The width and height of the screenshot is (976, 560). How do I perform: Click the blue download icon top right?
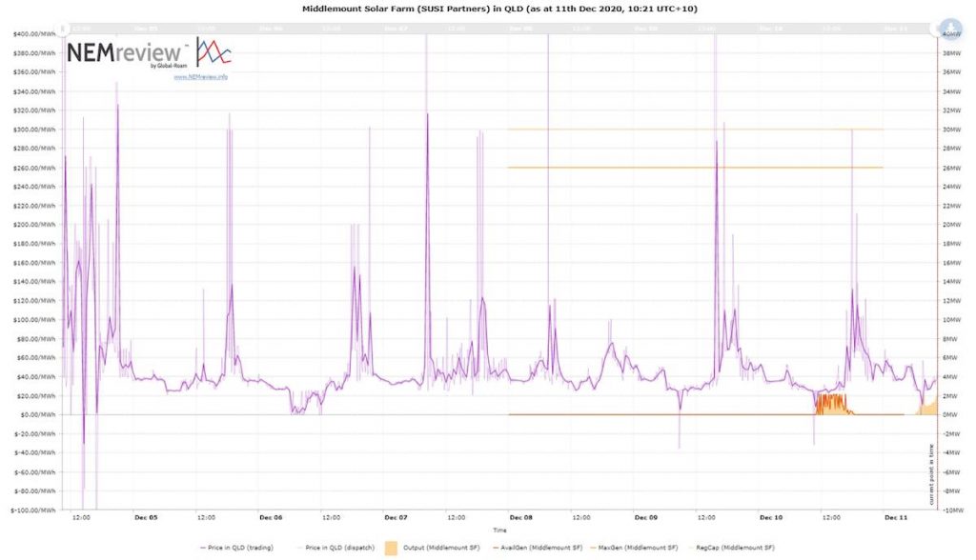click(x=953, y=27)
